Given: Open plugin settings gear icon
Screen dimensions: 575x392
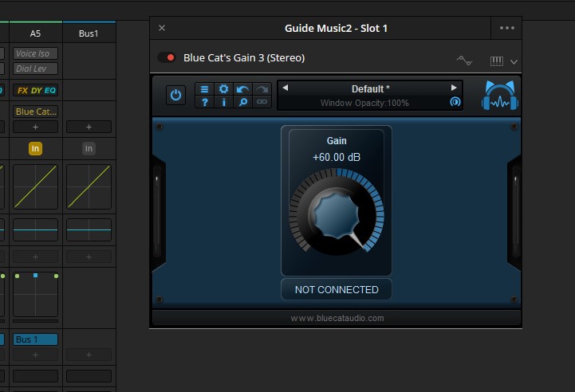Looking at the screenshot, I should [x=223, y=89].
